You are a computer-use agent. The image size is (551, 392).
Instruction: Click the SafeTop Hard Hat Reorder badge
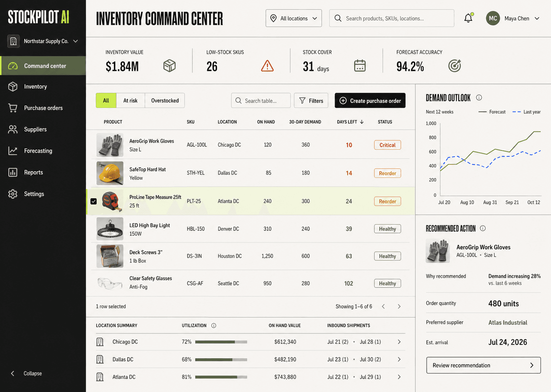pyautogui.click(x=388, y=173)
